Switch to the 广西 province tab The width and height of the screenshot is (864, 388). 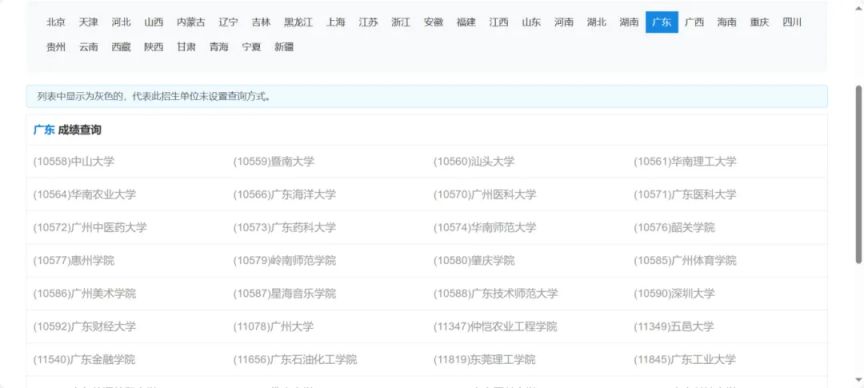(694, 22)
